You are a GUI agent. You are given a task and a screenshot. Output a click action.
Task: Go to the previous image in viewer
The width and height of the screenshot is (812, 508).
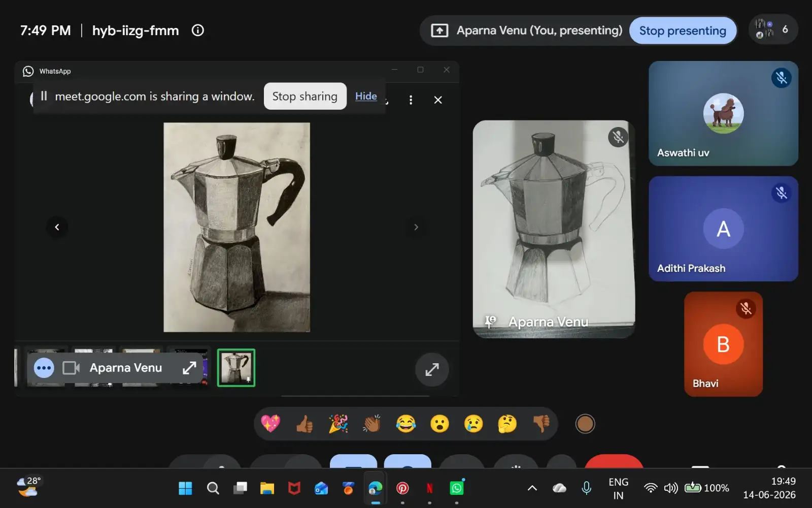pos(57,227)
